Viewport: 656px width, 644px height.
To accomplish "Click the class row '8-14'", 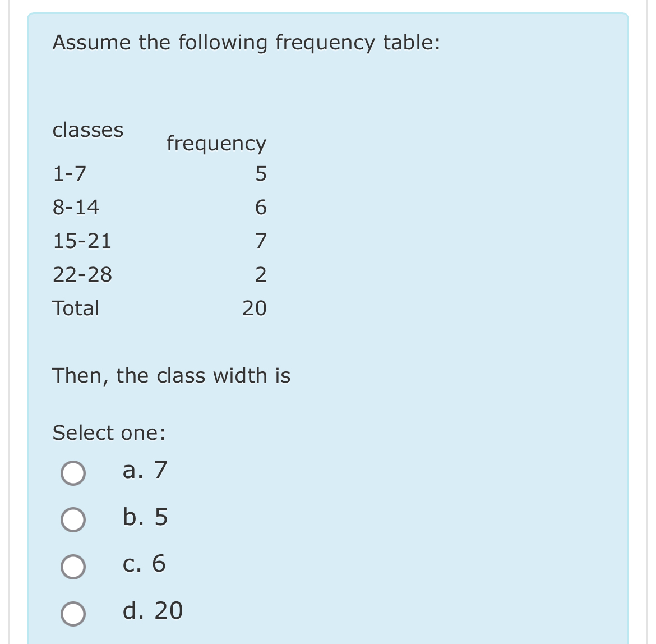I will pos(76,208).
